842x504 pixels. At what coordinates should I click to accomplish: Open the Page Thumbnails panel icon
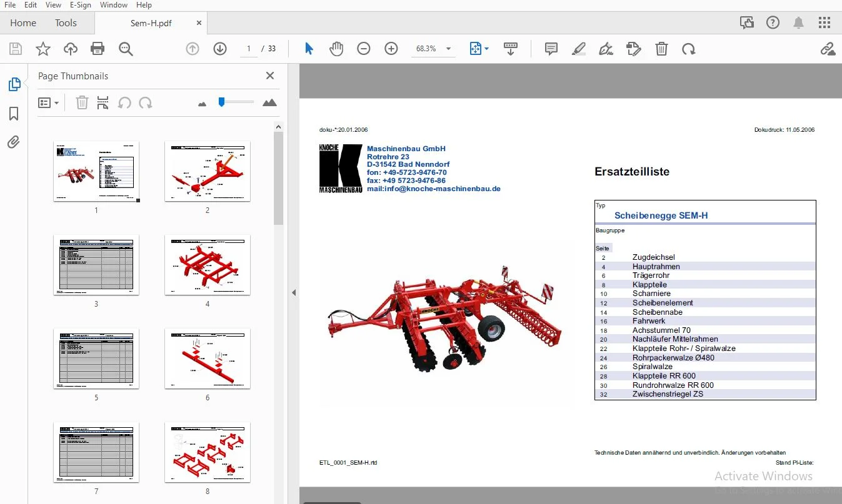tap(14, 84)
